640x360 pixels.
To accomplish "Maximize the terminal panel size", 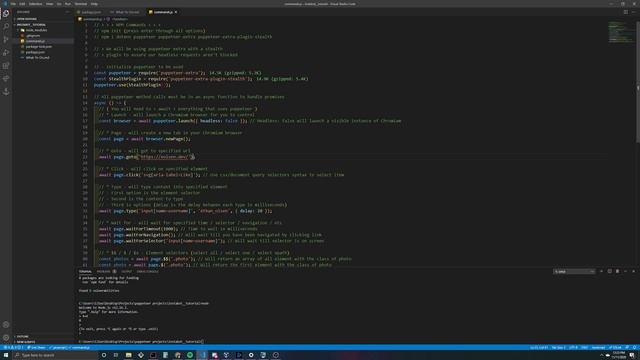I will (x=625, y=271).
